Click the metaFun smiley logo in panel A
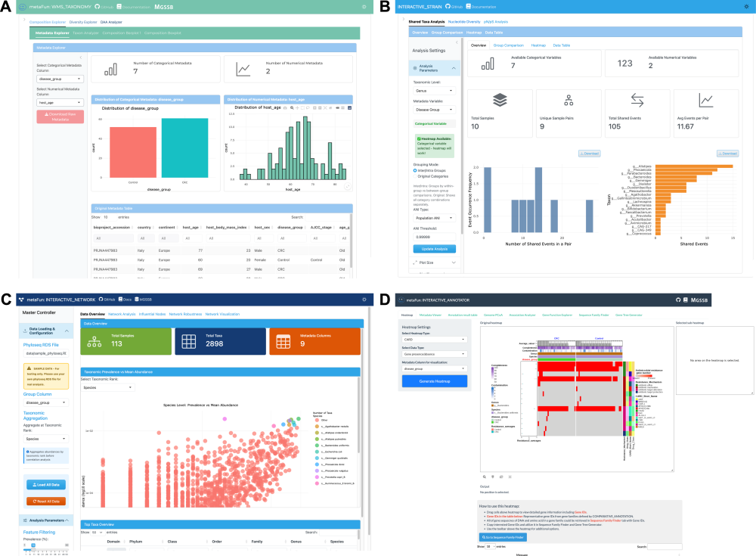This screenshot has height=556, width=756. point(23,7)
